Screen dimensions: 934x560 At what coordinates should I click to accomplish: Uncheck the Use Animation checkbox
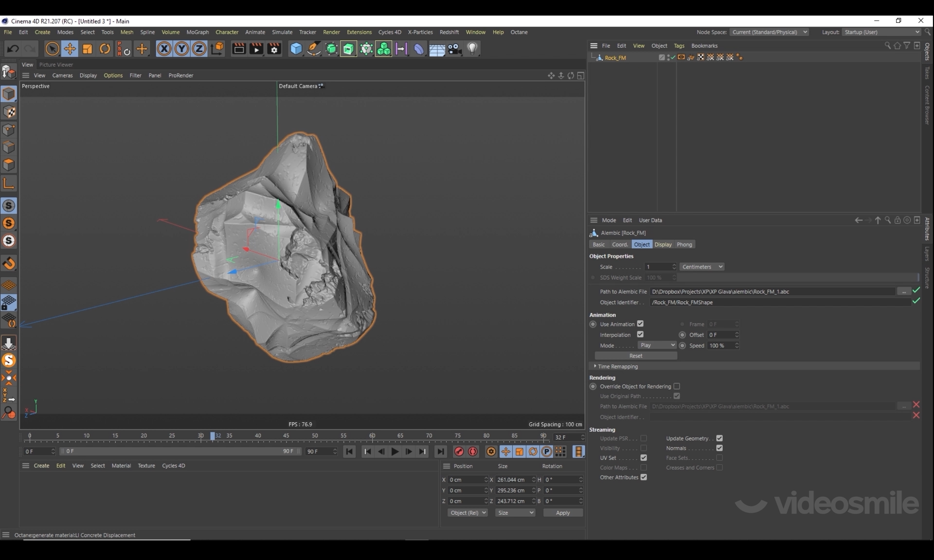coord(640,324)
